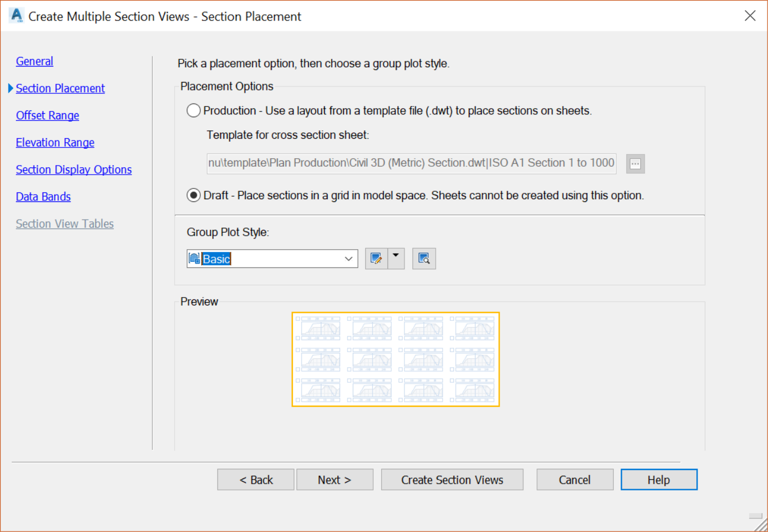Viewport: 768px width, 532px height.
Task: Click the Back button
Action: (x=256, y=480)
